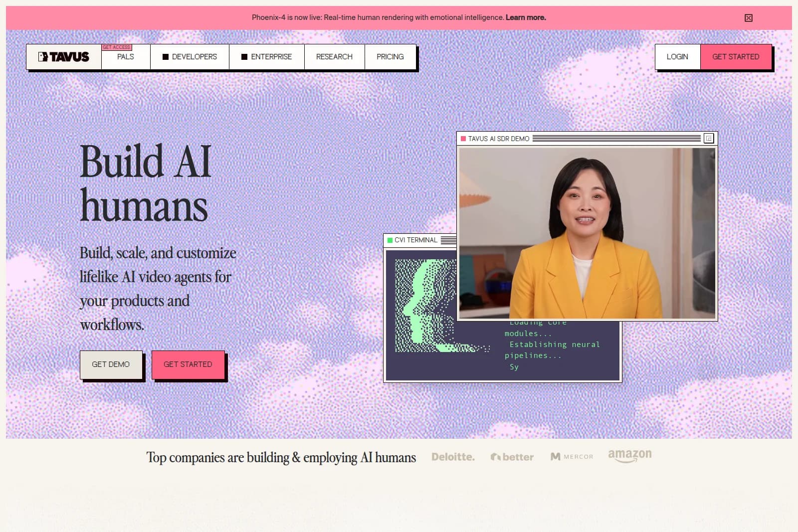Switch to the Pricing section

(390, 56)
